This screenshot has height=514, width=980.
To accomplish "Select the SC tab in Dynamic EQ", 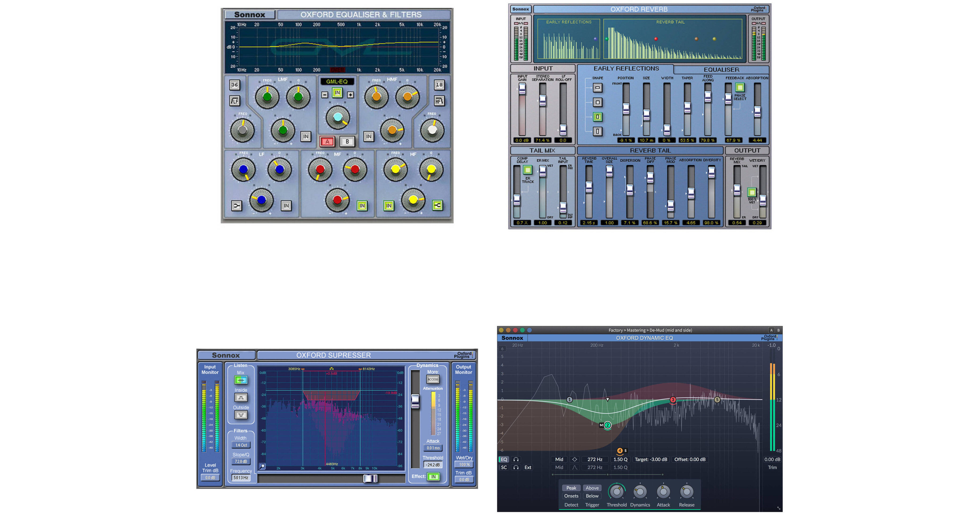I will (504, 468).
